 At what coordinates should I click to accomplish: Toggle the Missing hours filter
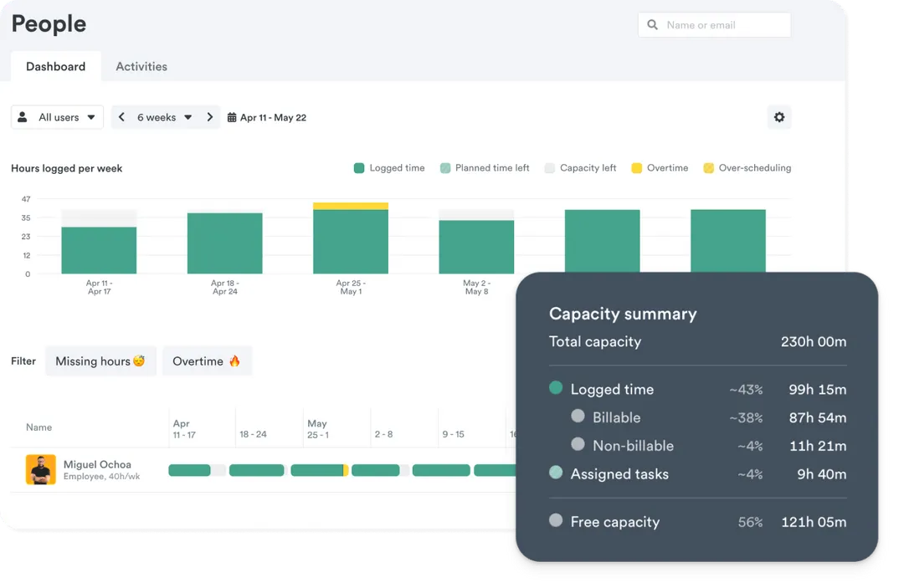(x=100, y=361)
